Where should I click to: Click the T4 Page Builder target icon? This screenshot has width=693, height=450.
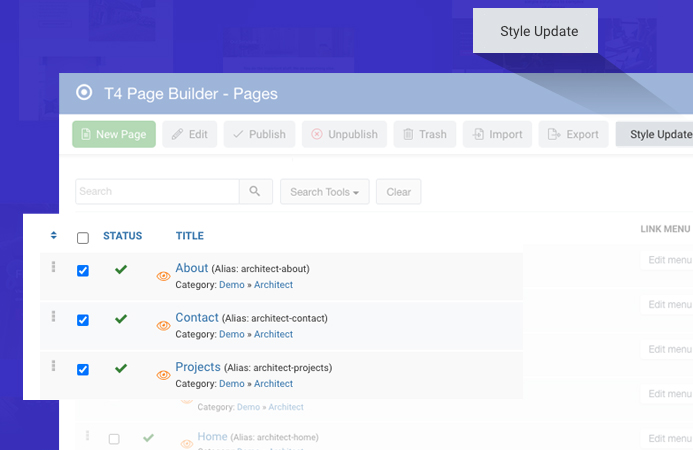click(x=84, y=93)
